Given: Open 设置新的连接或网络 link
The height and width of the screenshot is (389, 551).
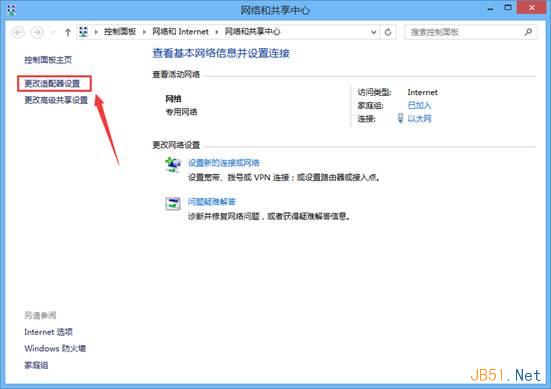Looking at the screenshot, I should [224, 163].
